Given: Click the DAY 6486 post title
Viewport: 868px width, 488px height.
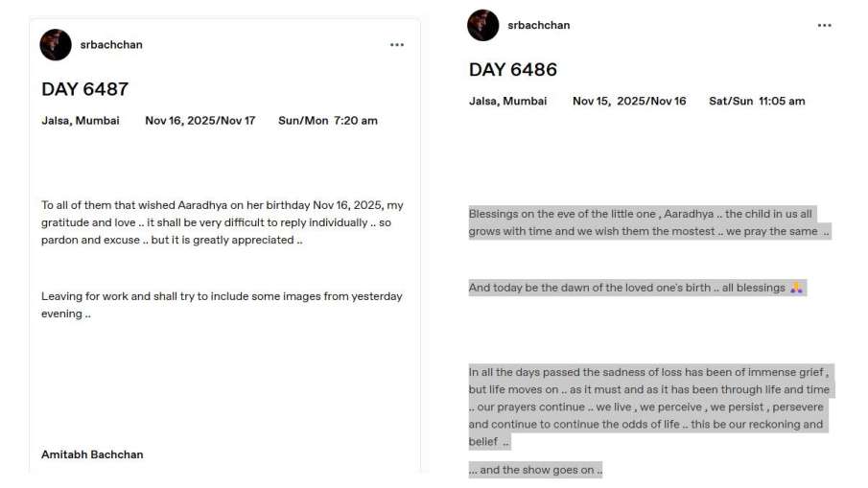Looking at the screenshot, I should click(512, 70).
